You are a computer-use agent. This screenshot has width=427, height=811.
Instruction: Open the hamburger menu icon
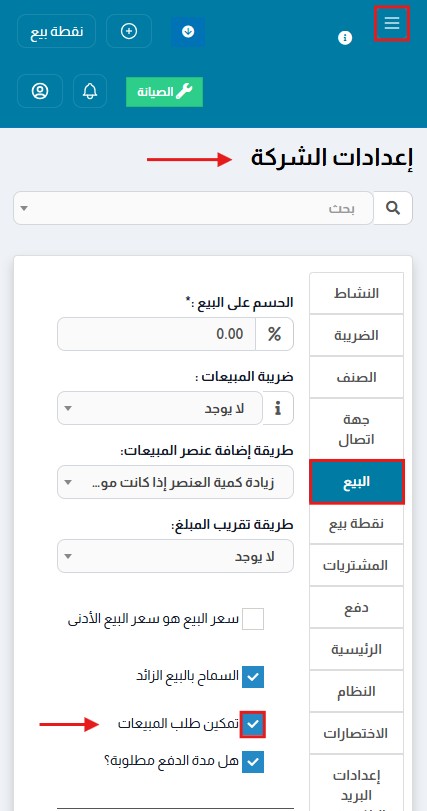(392, 23)
